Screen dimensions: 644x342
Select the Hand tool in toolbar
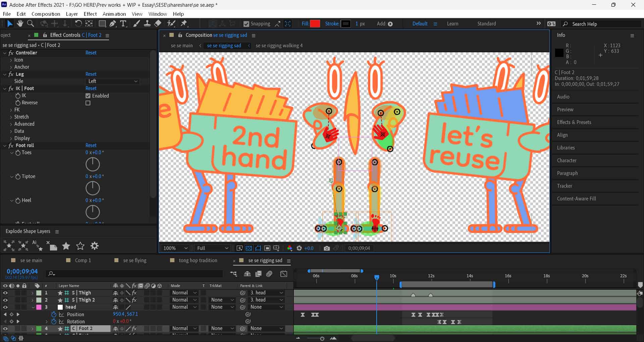pos(20,23)
